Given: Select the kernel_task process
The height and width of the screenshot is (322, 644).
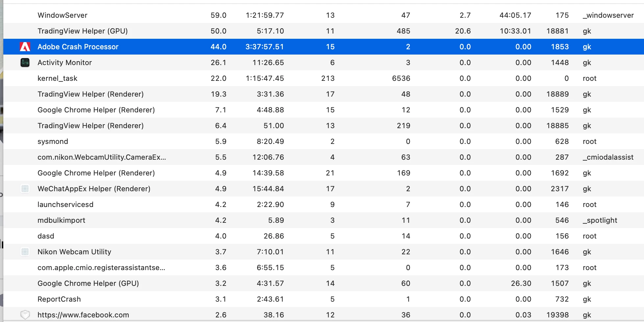Looking at the screenshot, I should 324,78.
